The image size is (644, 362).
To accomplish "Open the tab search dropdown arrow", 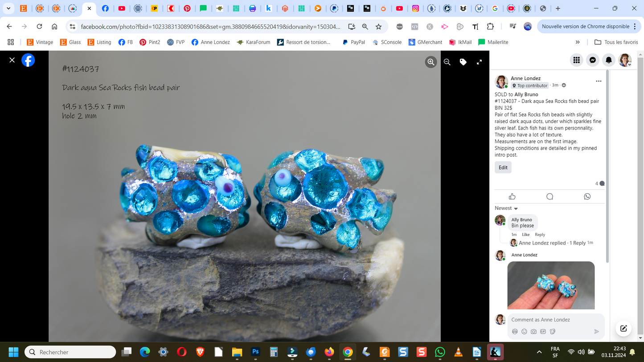I will pyautogui.click(x=8, y=8).
